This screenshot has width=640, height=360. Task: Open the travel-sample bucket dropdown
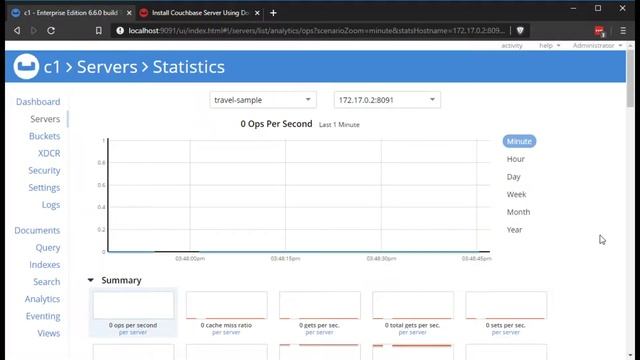click(x=263, y=100)
